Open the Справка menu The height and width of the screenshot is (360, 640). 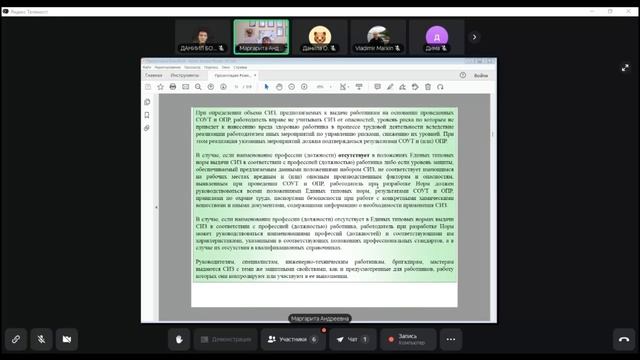point(240,67)
